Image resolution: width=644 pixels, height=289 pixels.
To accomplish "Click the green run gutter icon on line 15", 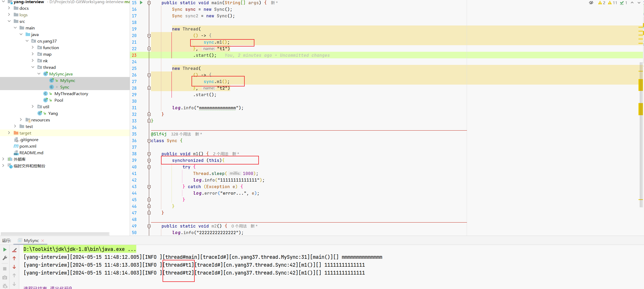I will tap(141, 3).
